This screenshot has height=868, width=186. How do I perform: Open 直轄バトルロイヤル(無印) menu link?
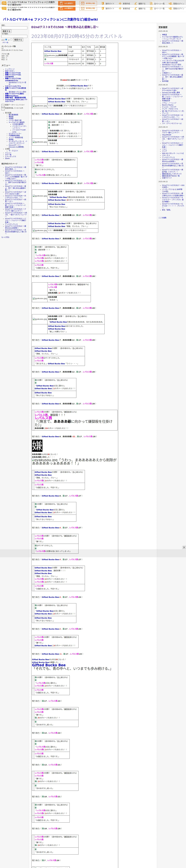[14, 94]
